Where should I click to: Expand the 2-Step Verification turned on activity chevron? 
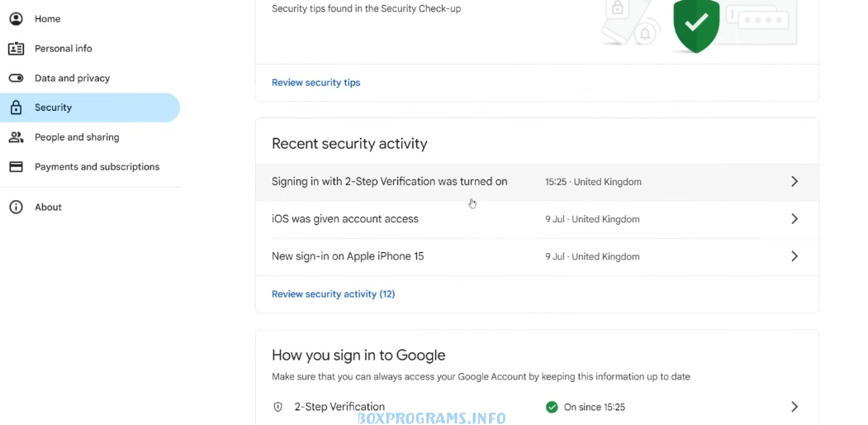coord(794,182)
